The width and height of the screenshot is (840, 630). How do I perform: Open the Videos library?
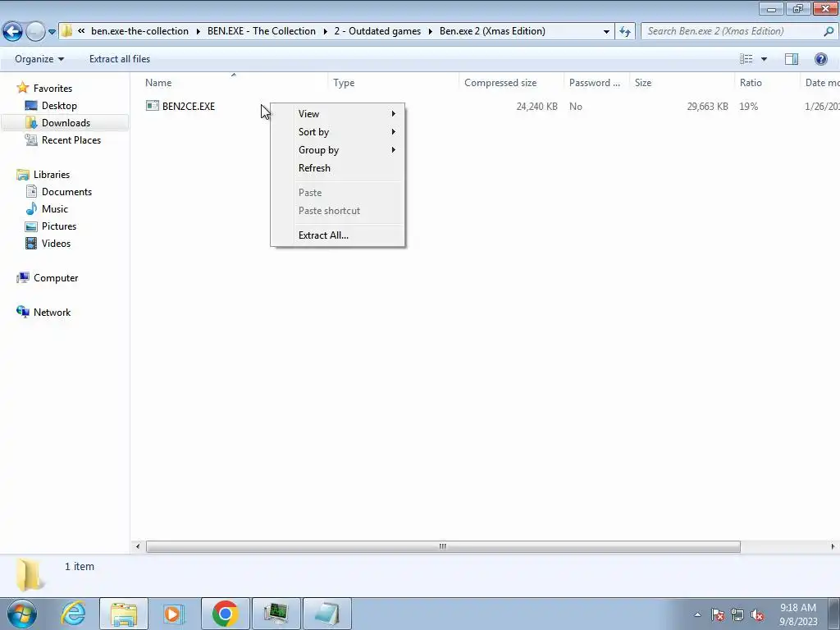point(56,243)
